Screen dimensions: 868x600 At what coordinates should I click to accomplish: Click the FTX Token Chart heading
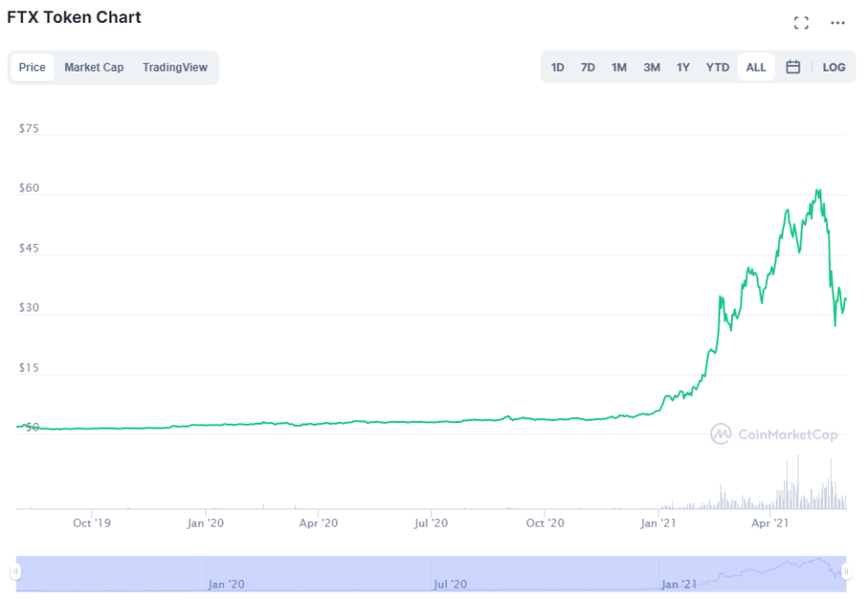(x=74, y=17)
